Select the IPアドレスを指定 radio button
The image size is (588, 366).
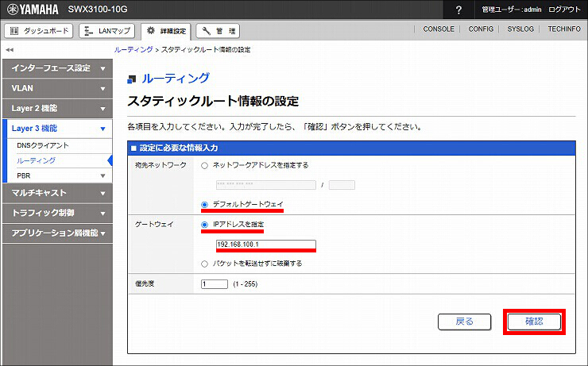click(x=204, y=225)
